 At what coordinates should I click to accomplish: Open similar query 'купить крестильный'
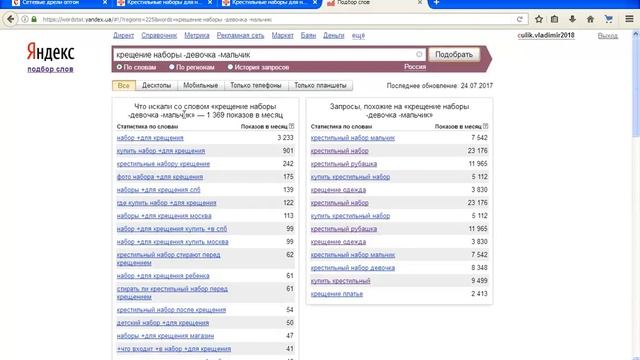[x=340, y=281]
